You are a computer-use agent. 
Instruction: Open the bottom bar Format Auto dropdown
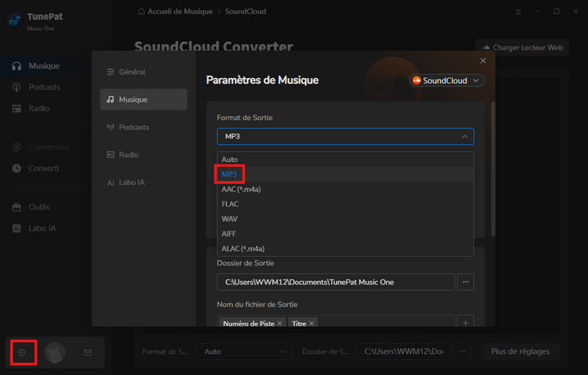click(244, 352)
